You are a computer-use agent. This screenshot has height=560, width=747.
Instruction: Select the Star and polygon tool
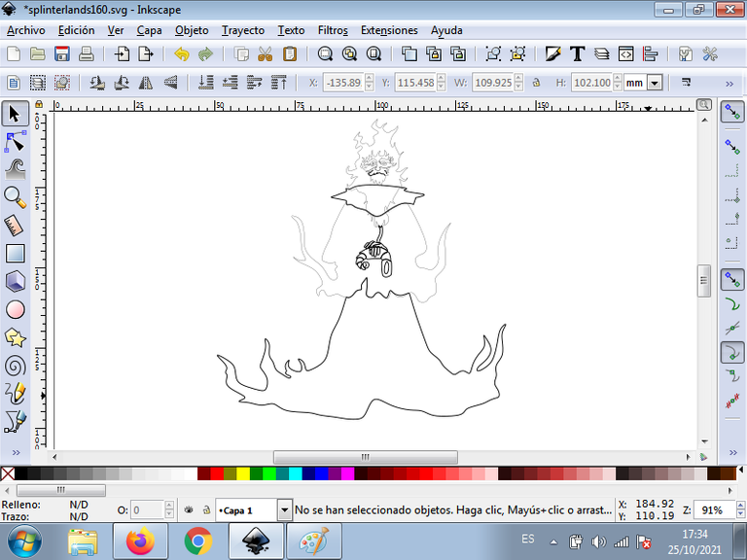pos(15,337)
